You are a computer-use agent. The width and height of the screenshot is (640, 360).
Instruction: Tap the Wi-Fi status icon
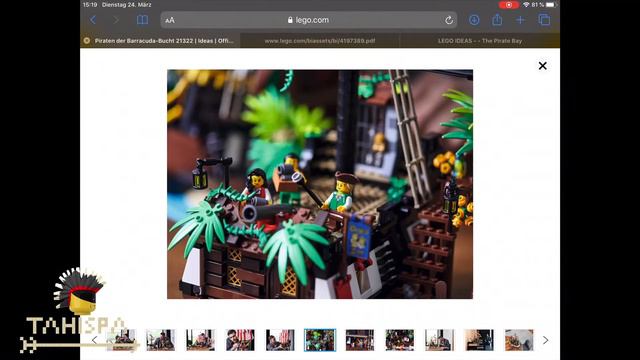click(526, 5)
